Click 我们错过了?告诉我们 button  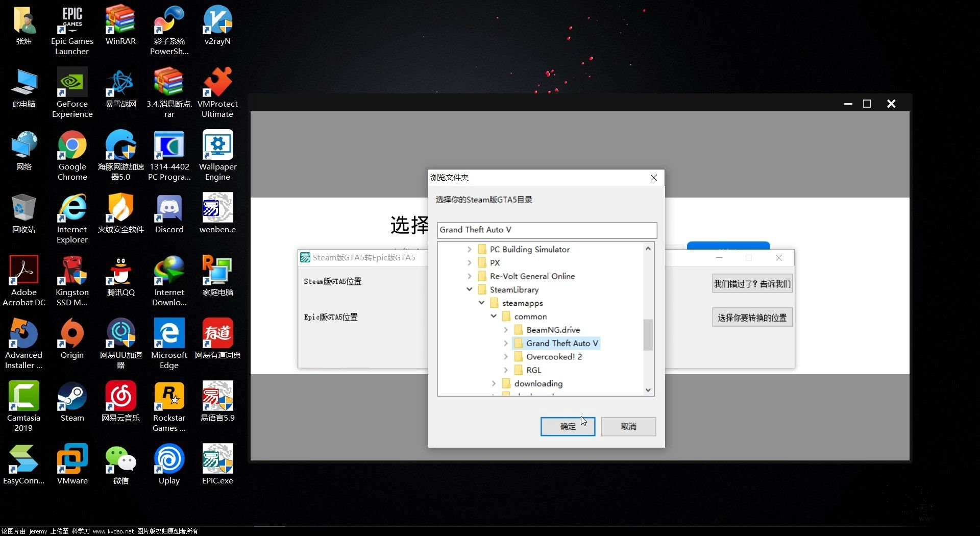(752, 284)
